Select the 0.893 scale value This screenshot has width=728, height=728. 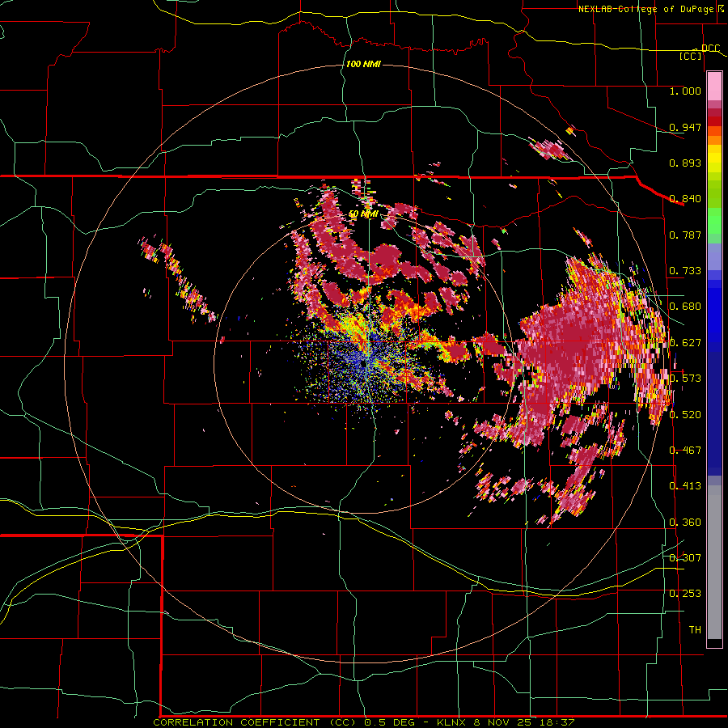click(x=685, y=163)
